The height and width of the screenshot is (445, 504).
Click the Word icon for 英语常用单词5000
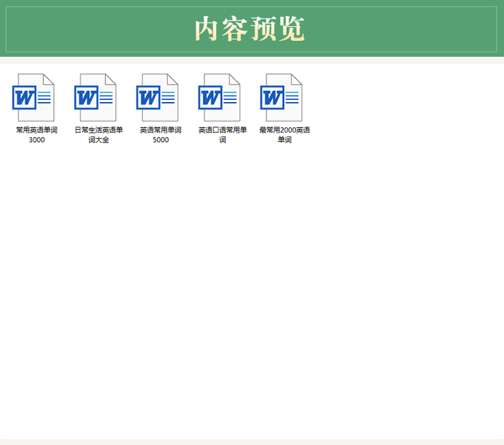[x=157, y=98]
